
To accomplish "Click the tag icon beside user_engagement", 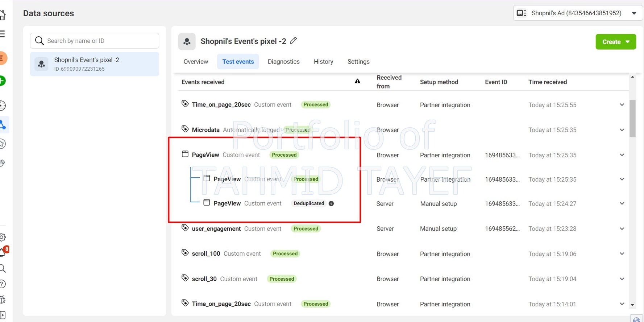I will [x=185, y=228].
